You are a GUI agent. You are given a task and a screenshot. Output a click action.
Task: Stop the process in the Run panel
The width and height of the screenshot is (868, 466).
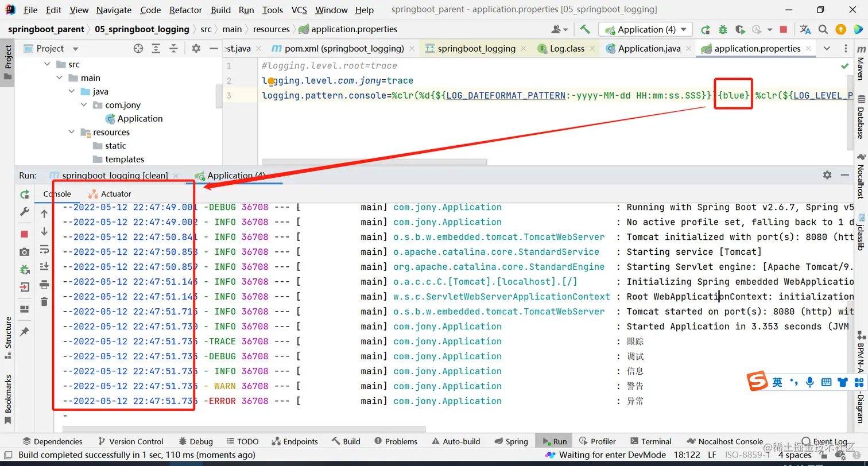tap(25, 234)
